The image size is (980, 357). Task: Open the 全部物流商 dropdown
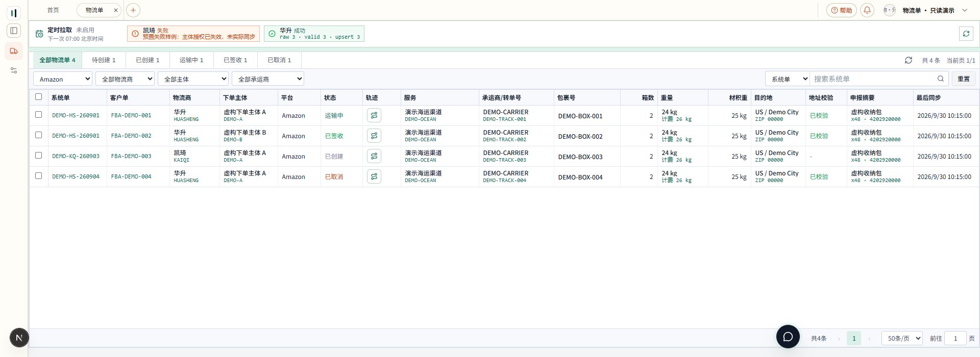pyautogui.click(x=125, y=79)
